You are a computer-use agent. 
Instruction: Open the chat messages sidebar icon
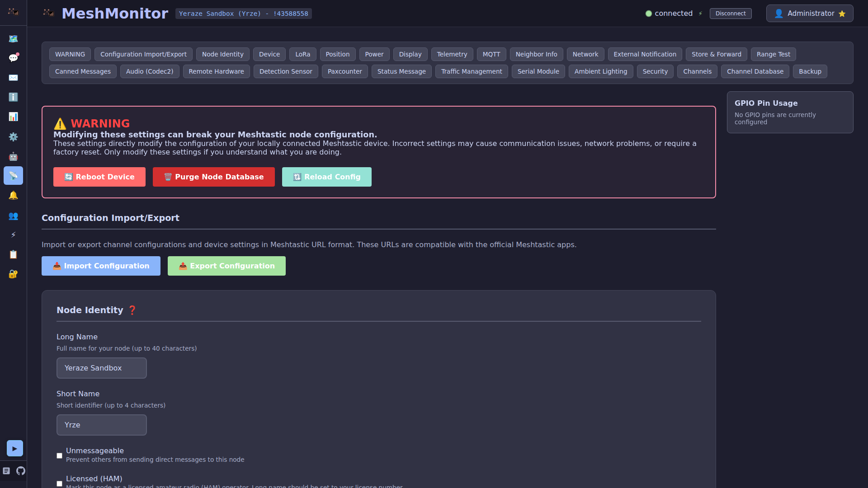(13, 58)
